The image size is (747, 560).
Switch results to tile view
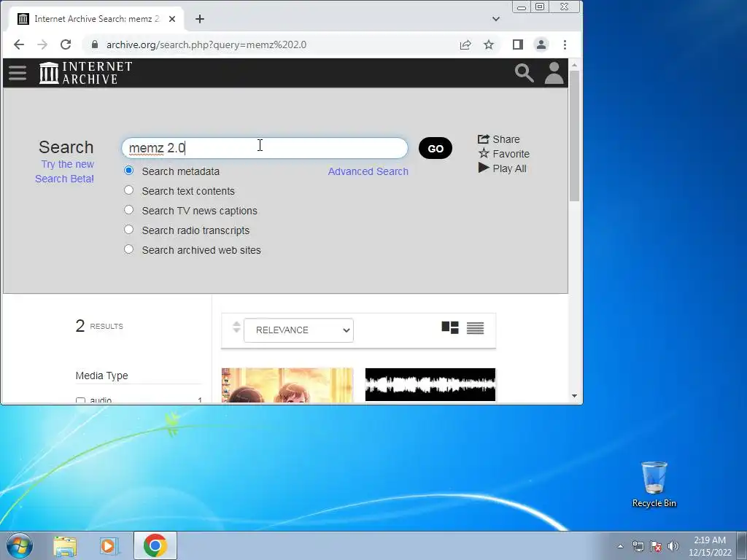pos(450,327)
